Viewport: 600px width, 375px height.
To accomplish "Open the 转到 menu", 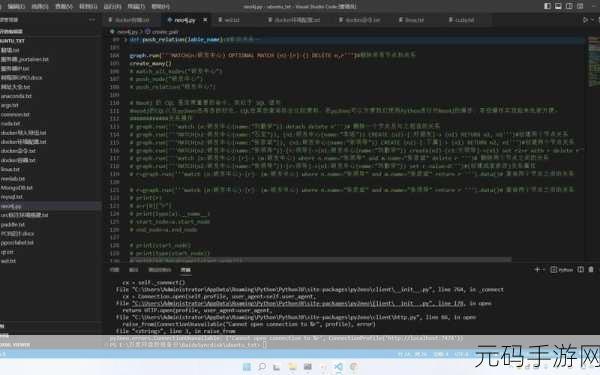I will tap(88, 7).
